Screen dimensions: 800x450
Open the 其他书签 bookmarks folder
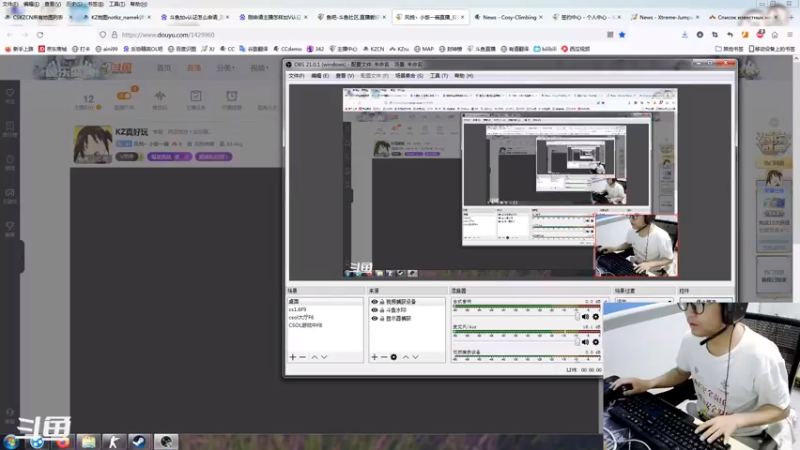pyautogui.click(x=729, y=49)
